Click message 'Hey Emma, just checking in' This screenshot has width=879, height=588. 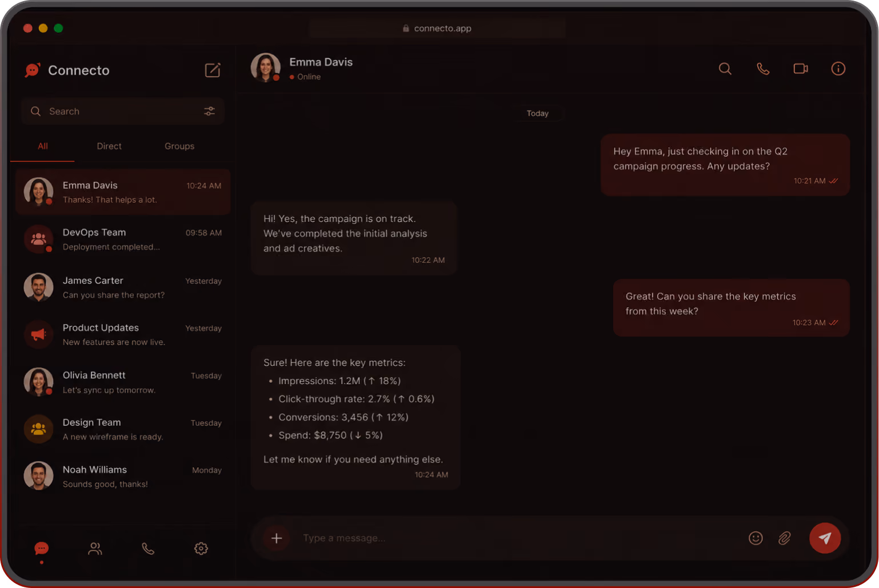coord(725,165)
